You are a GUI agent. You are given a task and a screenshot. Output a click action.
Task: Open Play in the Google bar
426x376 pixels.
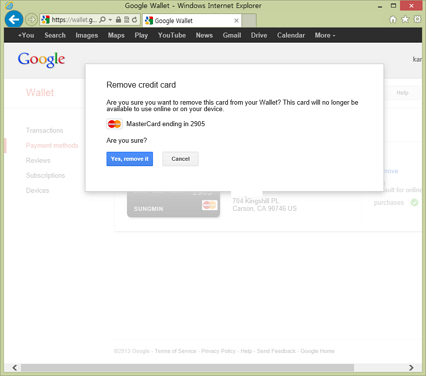[141, 35]
